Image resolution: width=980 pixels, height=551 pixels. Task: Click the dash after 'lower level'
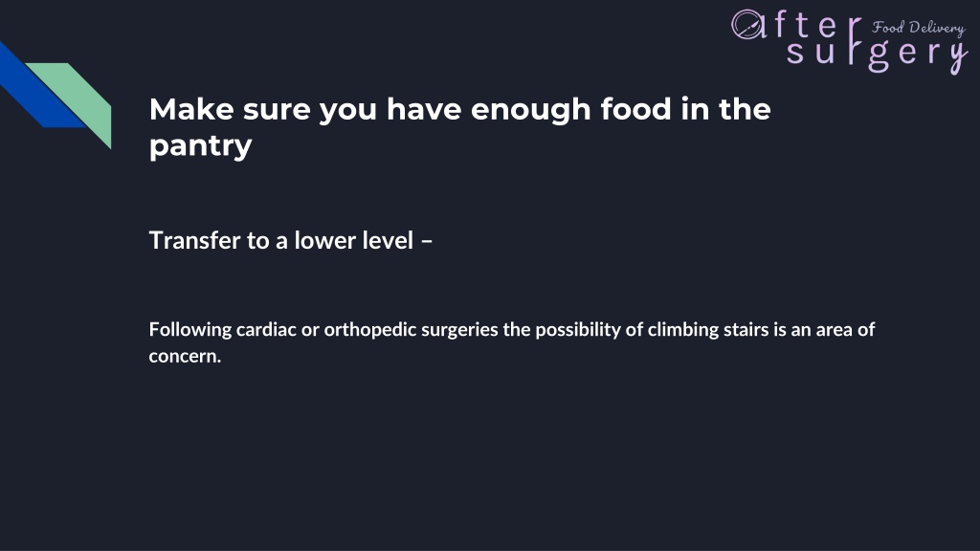(427, 242)
